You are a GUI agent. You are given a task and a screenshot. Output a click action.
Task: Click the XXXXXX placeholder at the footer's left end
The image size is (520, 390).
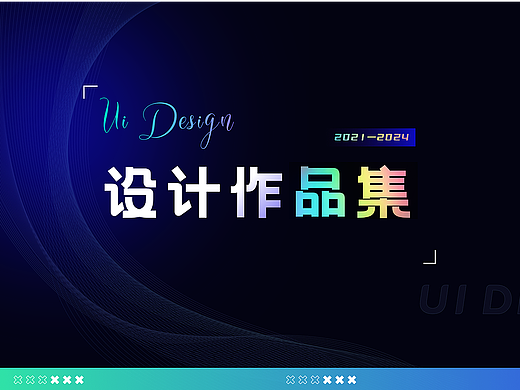tap(49, 379)
